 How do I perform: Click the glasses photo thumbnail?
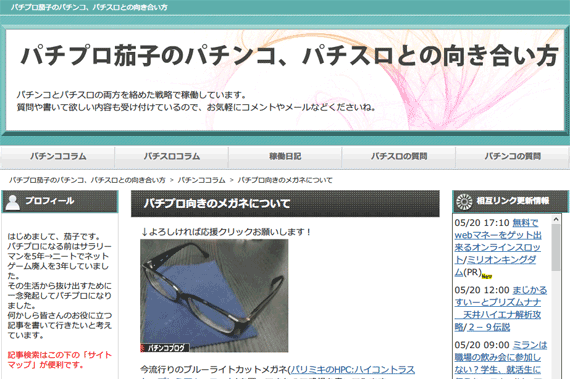(214, 295)
